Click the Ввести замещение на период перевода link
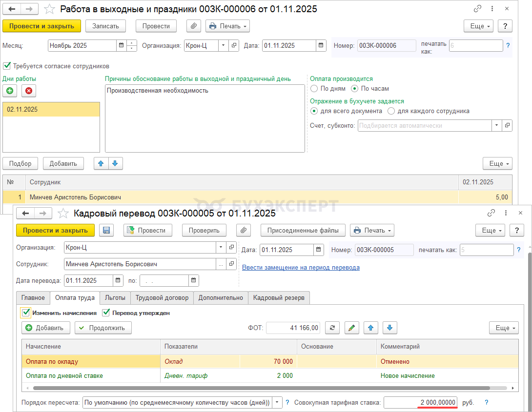 pyautogui.click(x=301, y=267)
